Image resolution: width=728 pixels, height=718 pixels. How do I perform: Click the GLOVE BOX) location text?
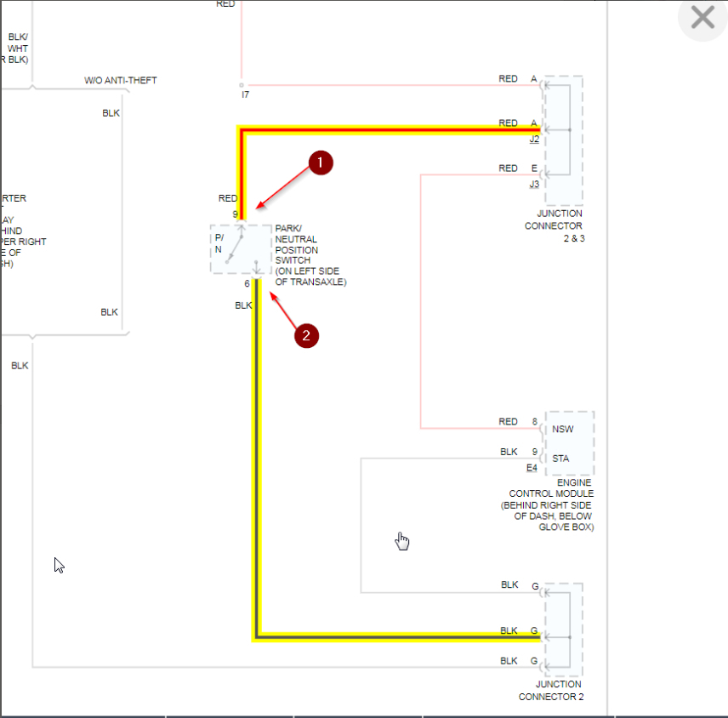(x=566, y=527)
